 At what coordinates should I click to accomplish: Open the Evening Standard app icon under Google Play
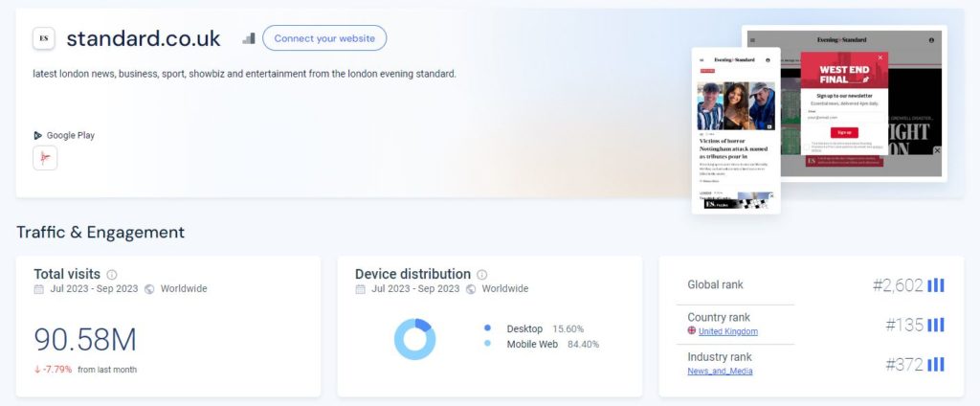tap(45, 158)
